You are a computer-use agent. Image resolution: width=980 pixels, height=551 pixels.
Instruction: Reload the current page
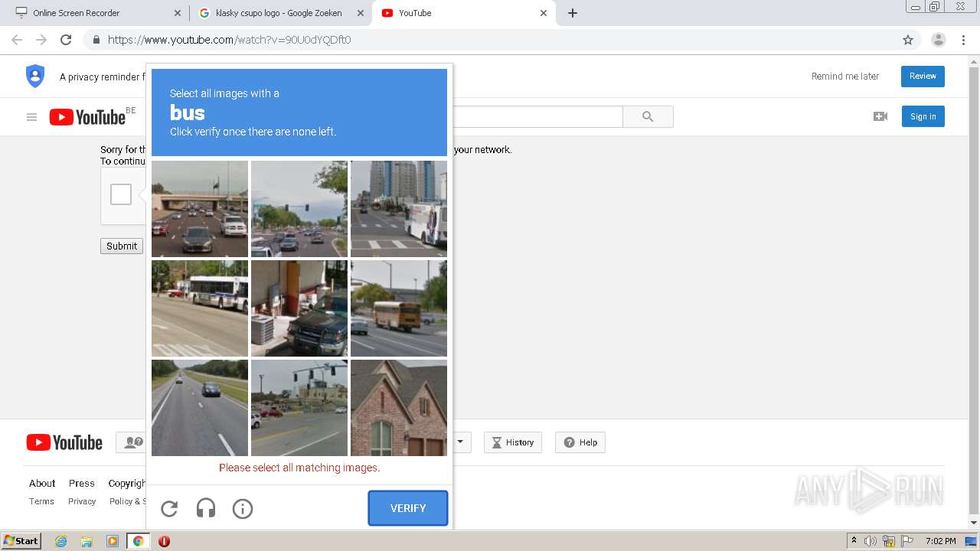[66, 40]
